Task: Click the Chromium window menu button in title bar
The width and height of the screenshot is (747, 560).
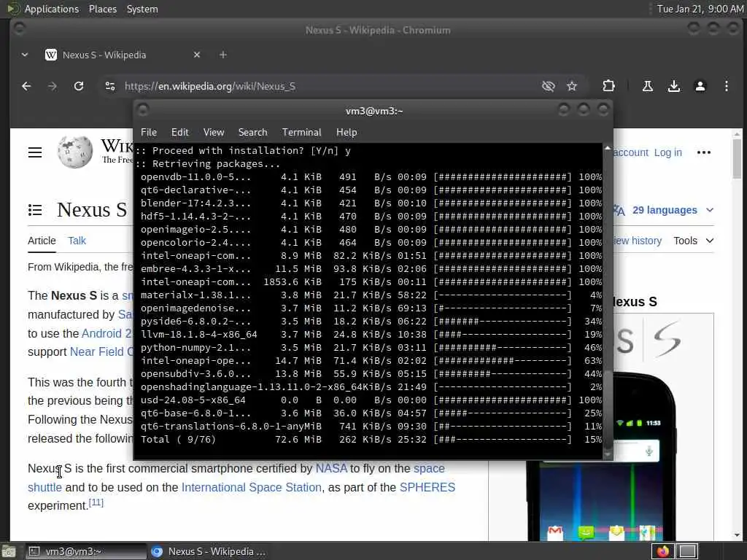Action: point(19,29)
